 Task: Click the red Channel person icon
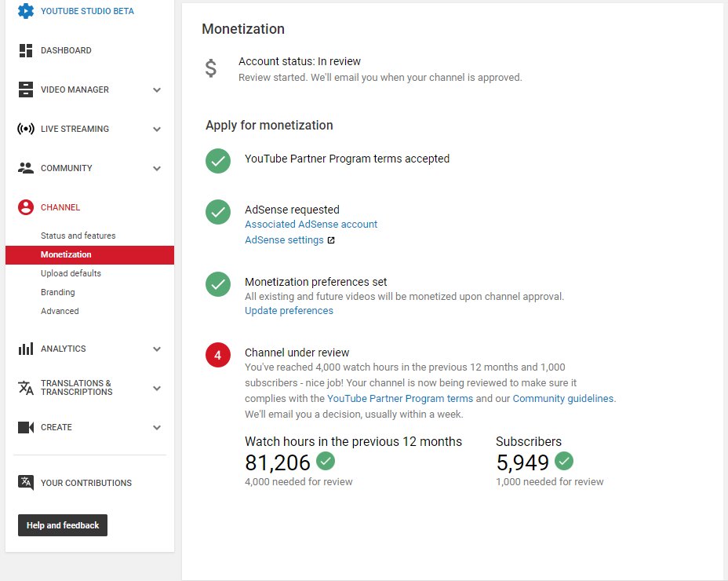pos(26,207)
